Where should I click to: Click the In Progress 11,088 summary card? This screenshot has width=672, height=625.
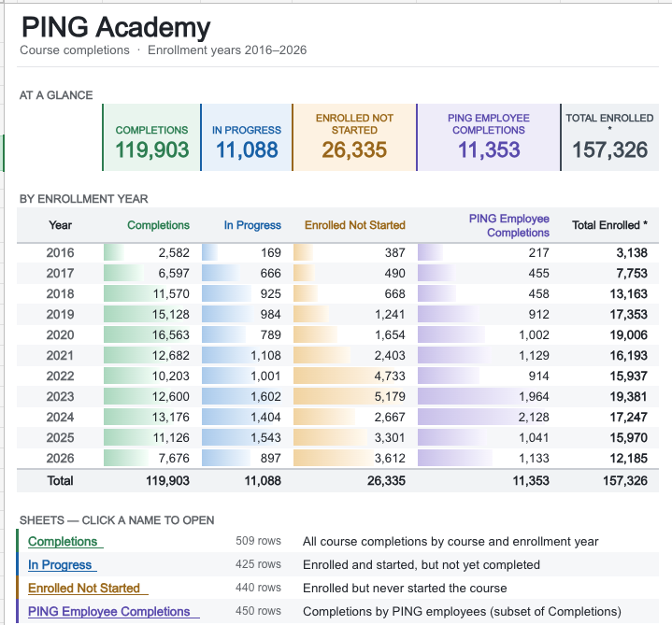(x=247, y=137)
